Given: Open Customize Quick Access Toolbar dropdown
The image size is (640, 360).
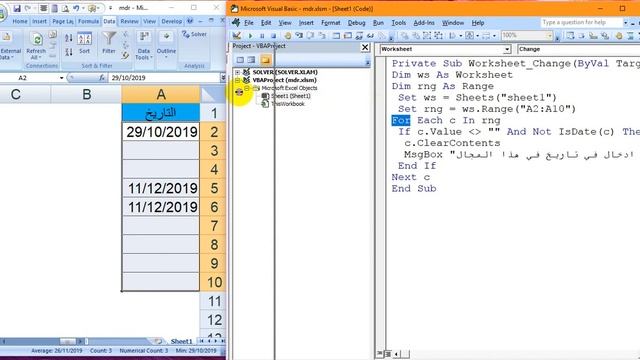Looking at the screenshot, I should pos(110,8).
